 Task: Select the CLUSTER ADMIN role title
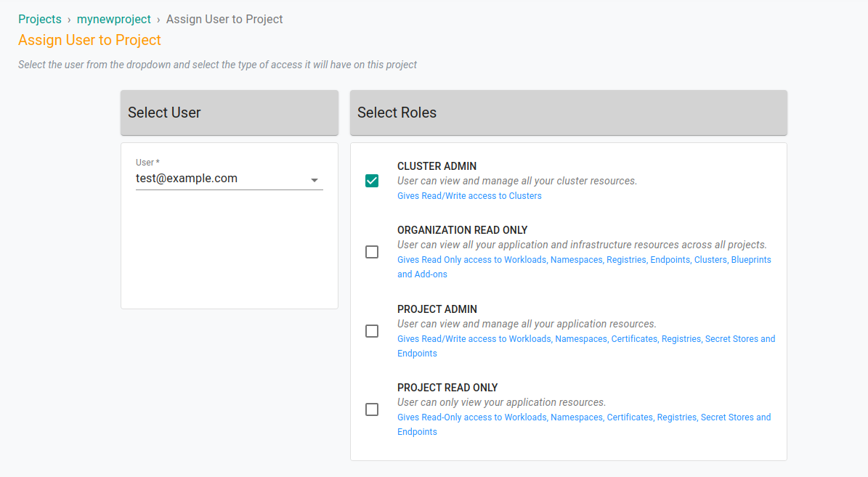(437, 166)
